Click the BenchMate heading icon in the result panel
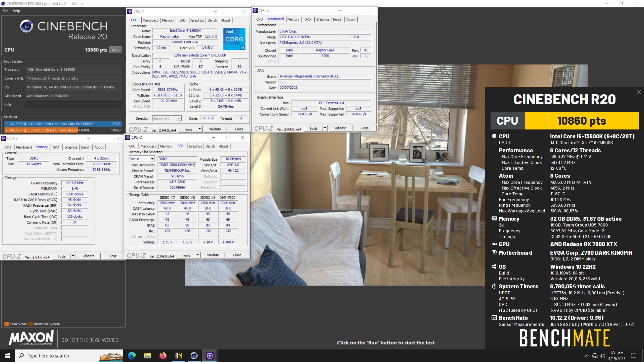 pos(494,318)
